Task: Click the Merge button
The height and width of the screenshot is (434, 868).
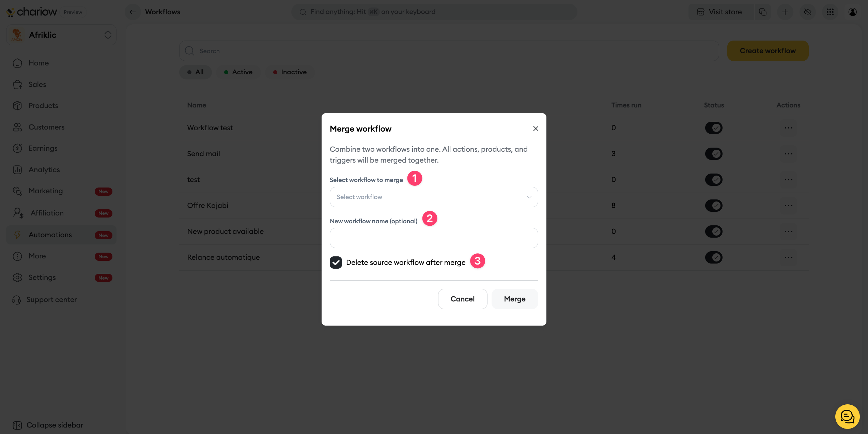Action: [514, 299]
